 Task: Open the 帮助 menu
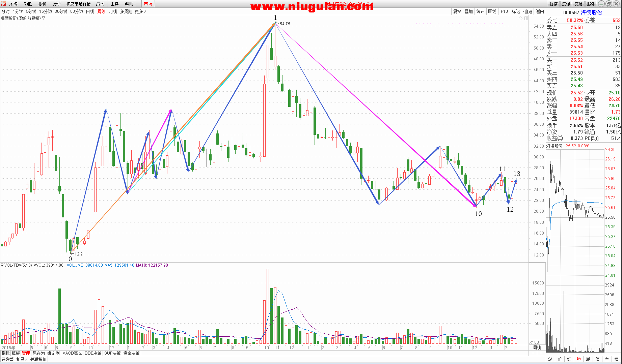pyautogui.click(x=129, y=4)
